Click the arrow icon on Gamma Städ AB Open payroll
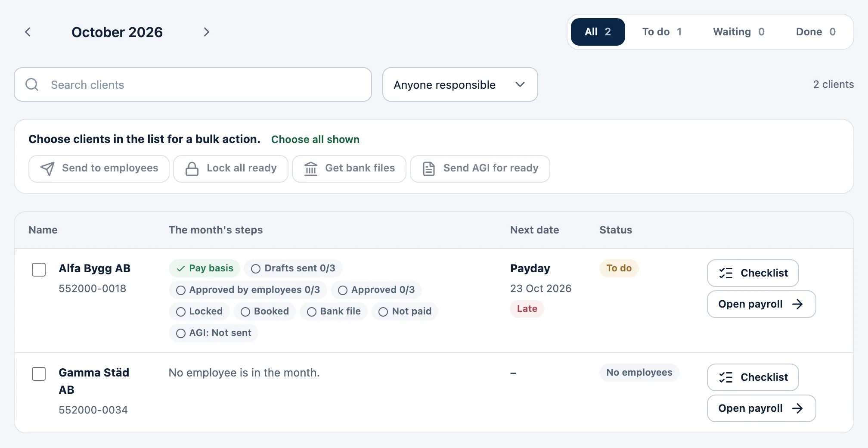Image resolution: width=868 pixels, height=448 pixels. pos(797,408)
